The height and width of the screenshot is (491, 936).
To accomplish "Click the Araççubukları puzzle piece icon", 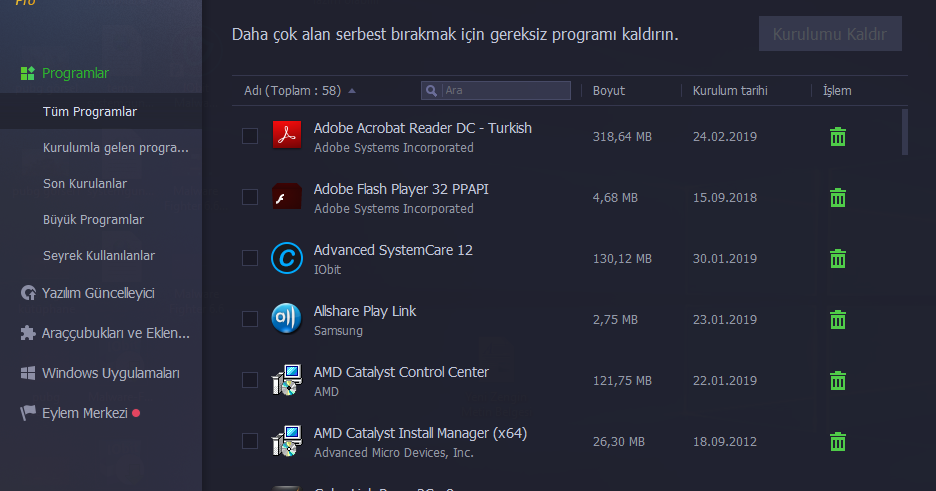I will (28, 333).
